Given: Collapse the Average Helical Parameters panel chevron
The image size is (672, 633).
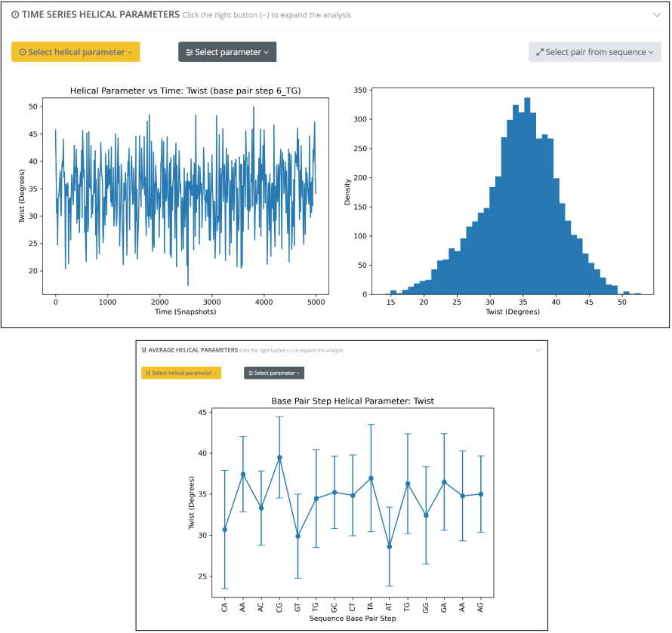Looking at the screenshot, I should pos(538,350).
